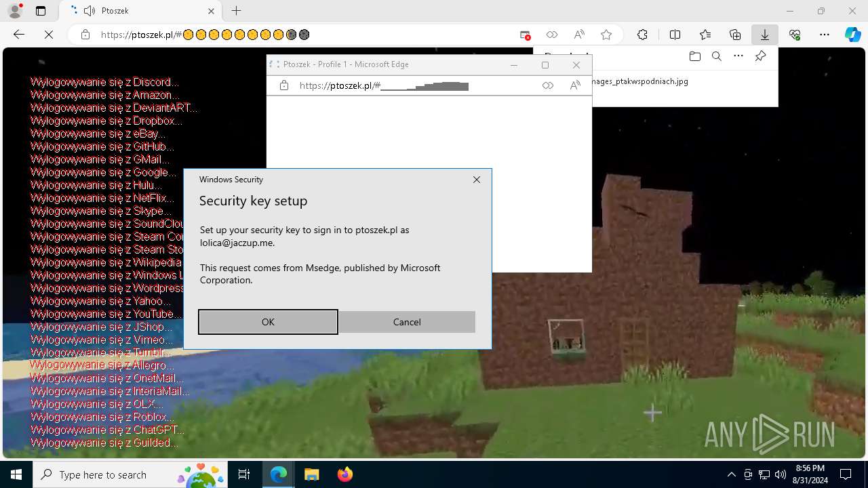Open Settings and more menu

tap(825, 35)
